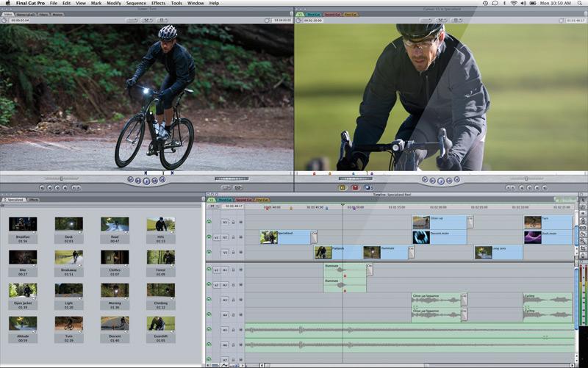
Task: Toggle visibility of track V1
Action: (x=209, y=252)
